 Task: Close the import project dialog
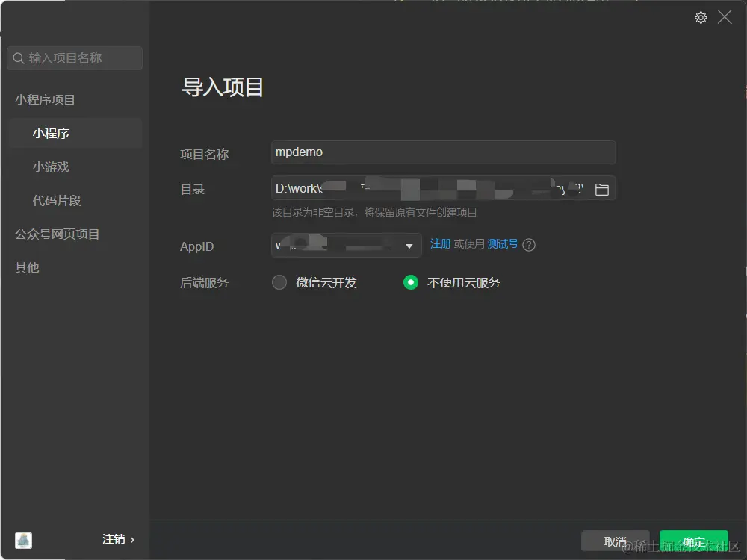[725, 17]
